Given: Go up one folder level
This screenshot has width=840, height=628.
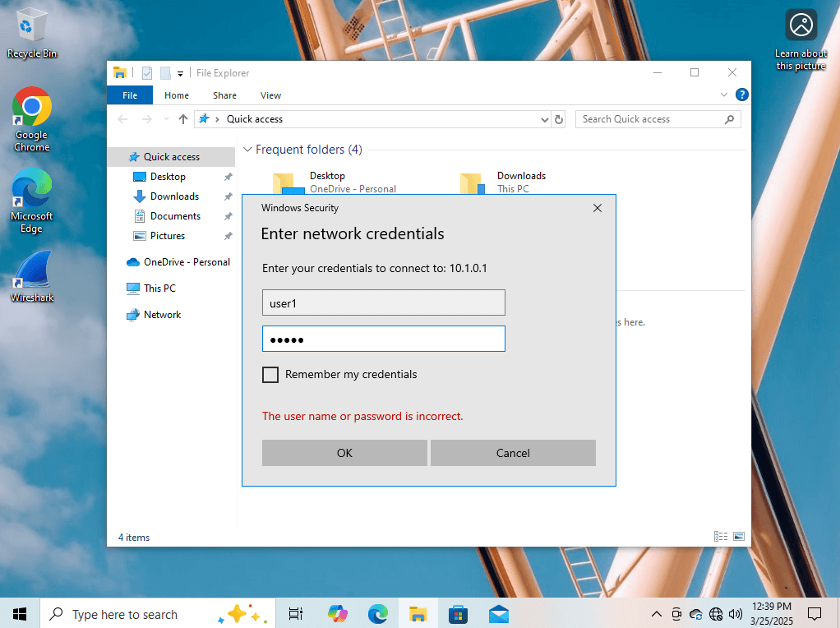Looking at the screenshot, I should [183, 120].
